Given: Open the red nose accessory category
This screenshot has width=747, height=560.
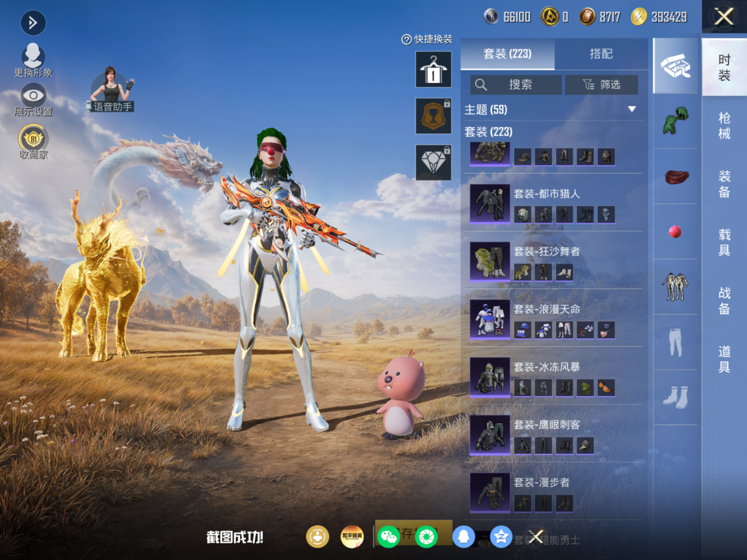Looking at the screenshot, I should pos(676,231).
